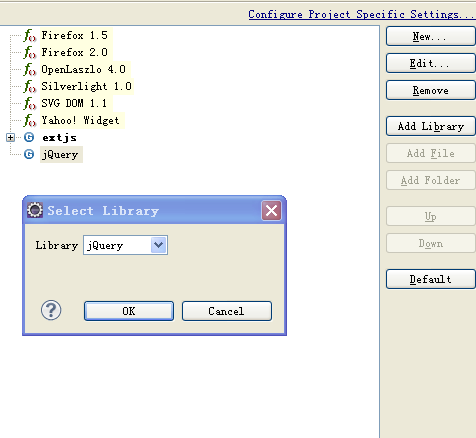Click the Firefox 1.5 library icon
The height and width of the screenshot is (438, 476).
click(x=29, y=35)
